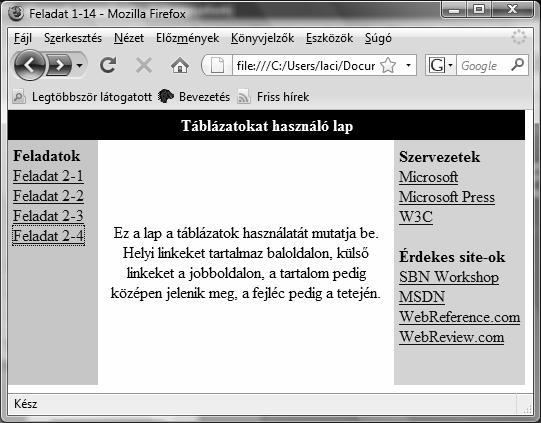
Task: Click the Google search input field
Action: [483, 65]
